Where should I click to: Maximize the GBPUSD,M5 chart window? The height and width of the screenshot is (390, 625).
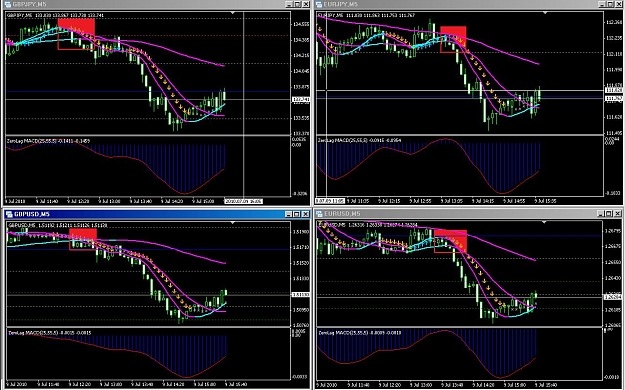click(x=297, y=214)
